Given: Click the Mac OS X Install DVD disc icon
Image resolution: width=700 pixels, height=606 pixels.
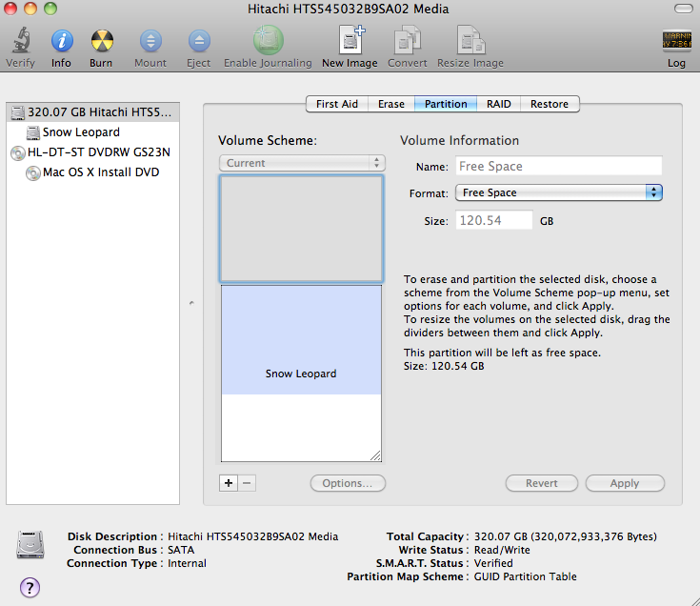Looking at the screenshot, I should 33,172.
